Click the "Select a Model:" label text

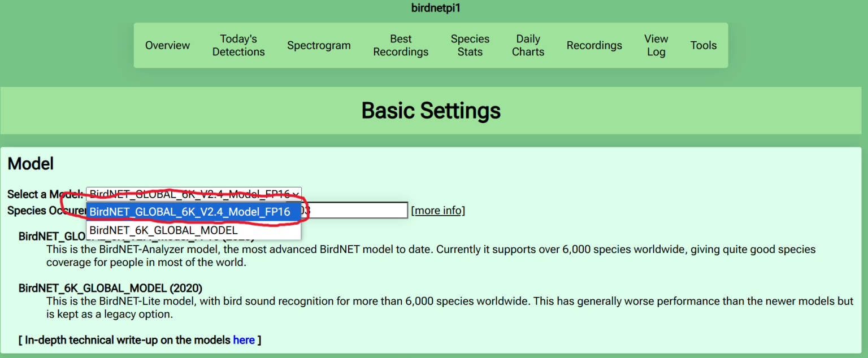click(x=45, y=194)
